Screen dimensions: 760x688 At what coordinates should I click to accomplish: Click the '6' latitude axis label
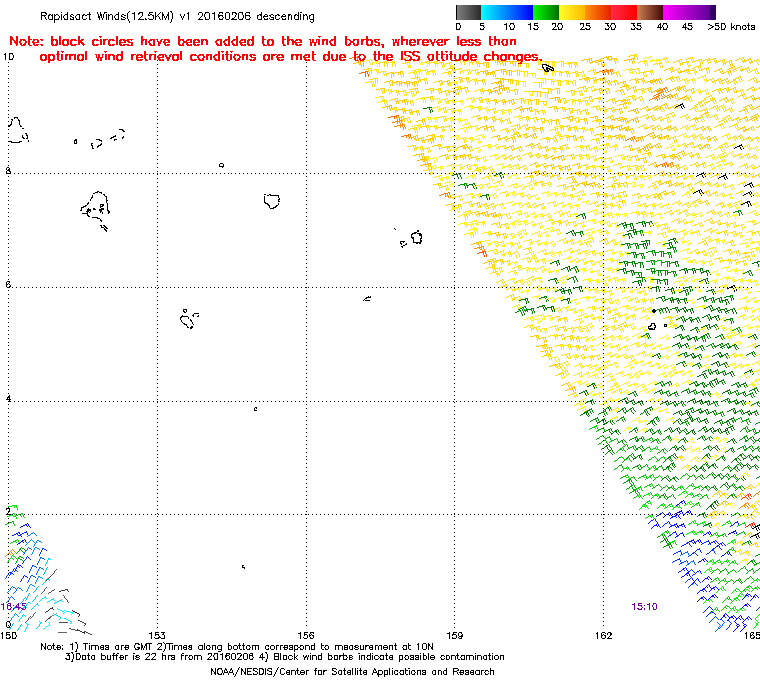pos(8,285)
